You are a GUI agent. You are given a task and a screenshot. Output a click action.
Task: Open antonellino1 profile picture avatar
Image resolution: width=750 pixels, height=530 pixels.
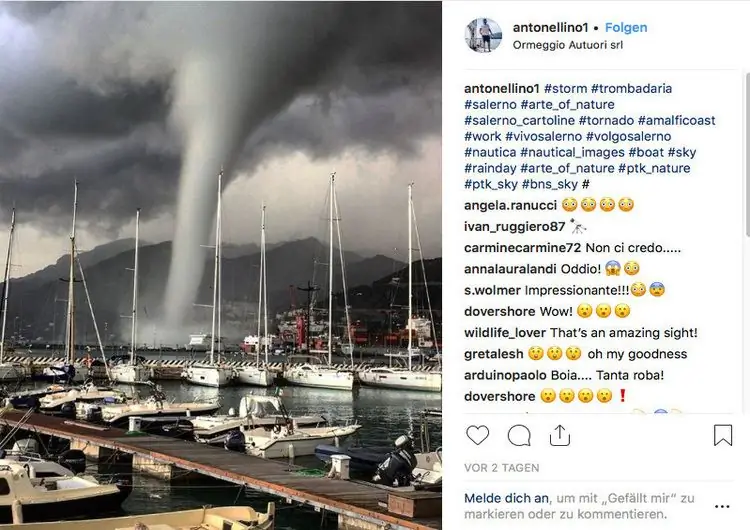coord(484,35)
